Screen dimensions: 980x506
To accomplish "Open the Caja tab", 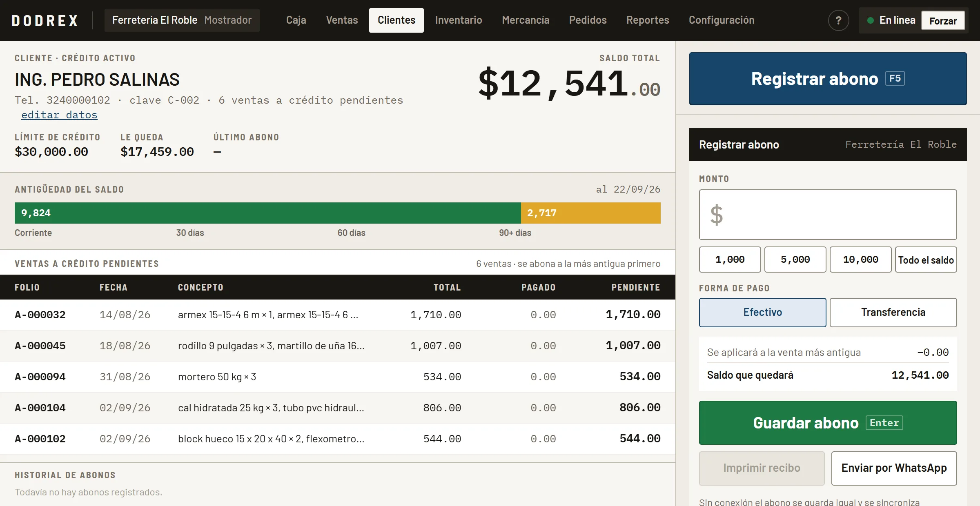I will click(296, 20).
